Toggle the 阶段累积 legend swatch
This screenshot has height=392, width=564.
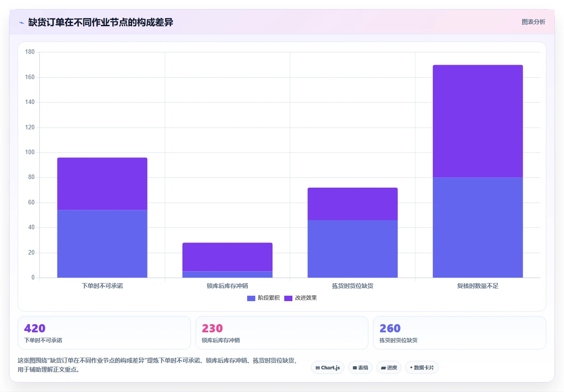point(251,298)
